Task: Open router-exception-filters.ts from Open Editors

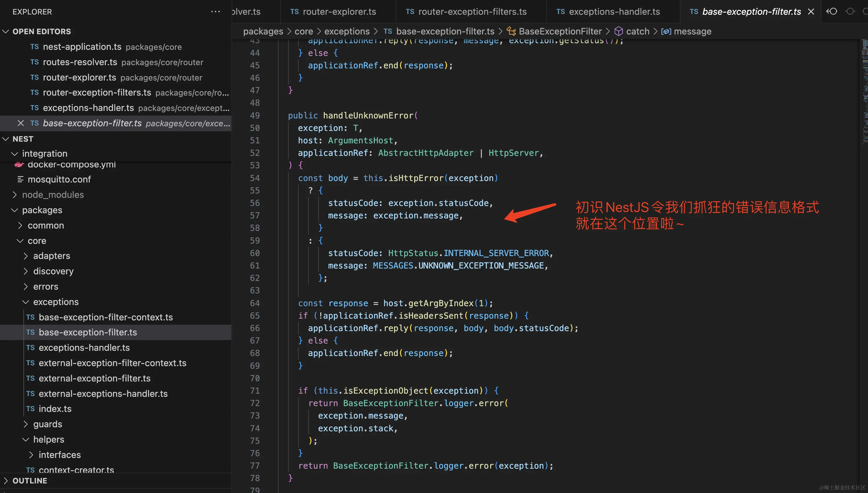Action: pyautogui.click(x=116, y=92)
